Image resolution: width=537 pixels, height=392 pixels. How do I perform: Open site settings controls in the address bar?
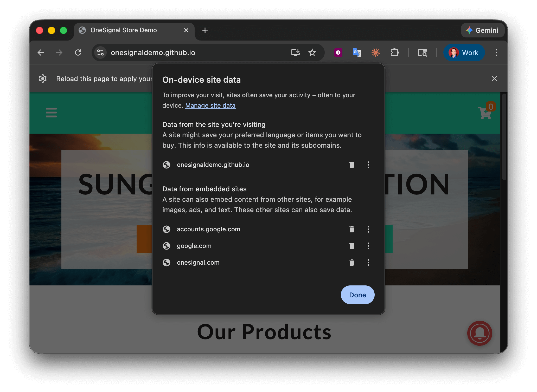pyautogui.click(x=100, y=53)
